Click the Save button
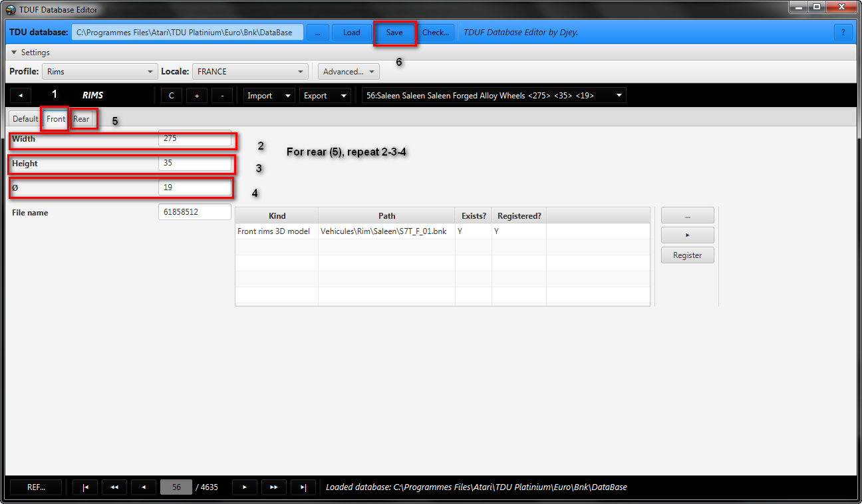Viewport: 862px width, 504px height. (394, 33)
